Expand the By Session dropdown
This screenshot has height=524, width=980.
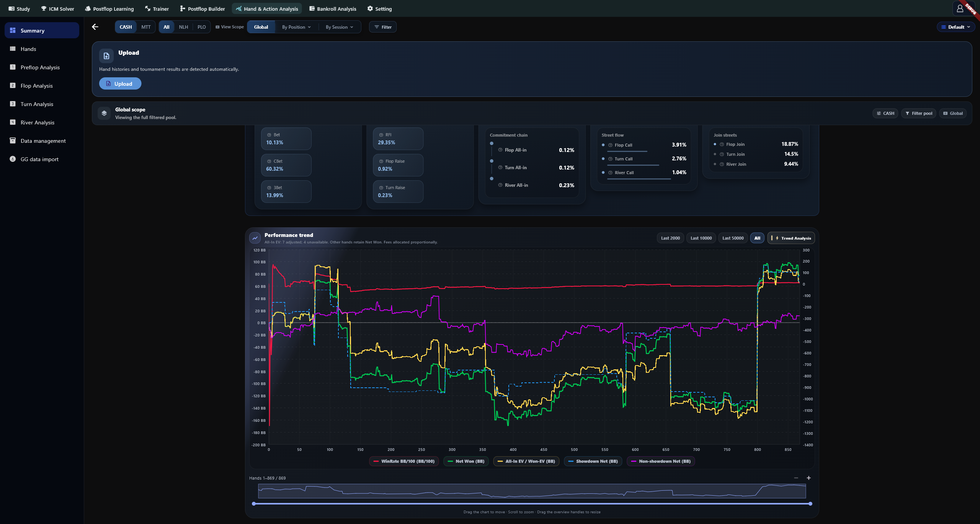[339, 27]
